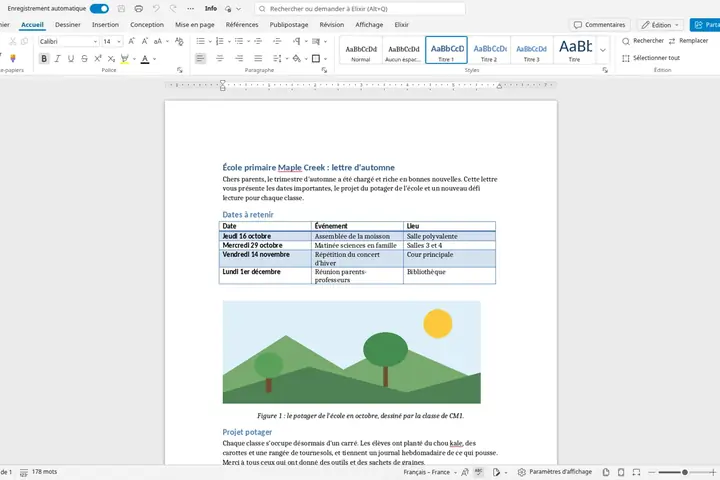
Task: Click the Print icon in the quick access bar
Action: click(139, 9)
